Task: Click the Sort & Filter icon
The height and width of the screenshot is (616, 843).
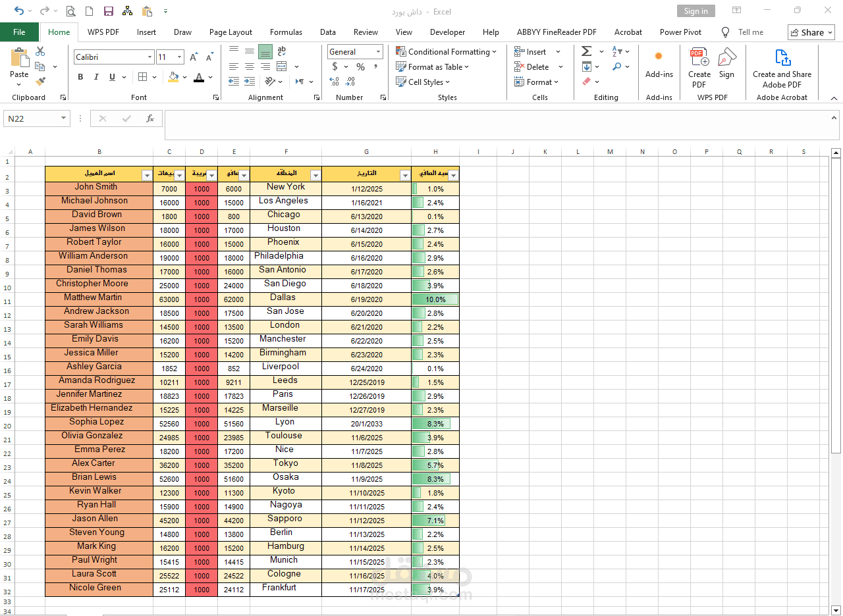Action: [616, 51]
